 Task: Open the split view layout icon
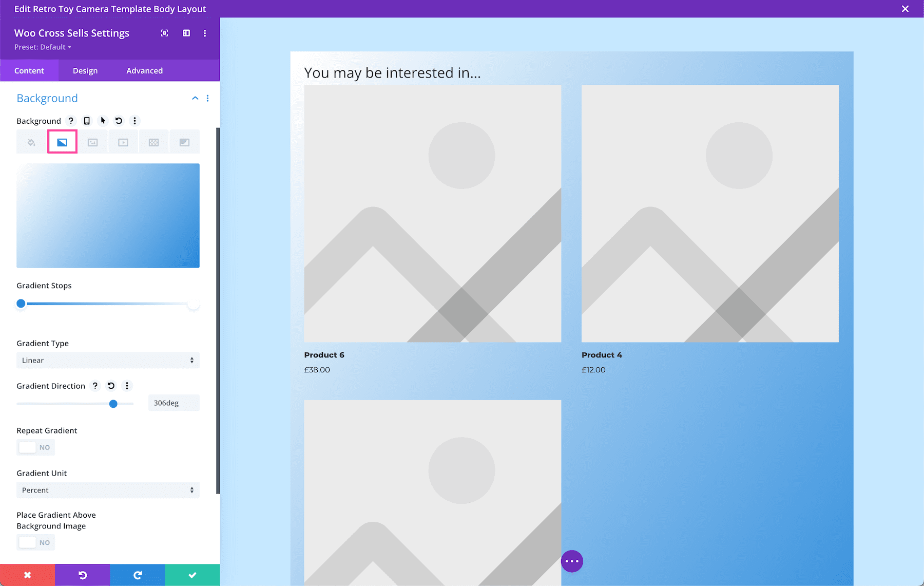point(186,33)
